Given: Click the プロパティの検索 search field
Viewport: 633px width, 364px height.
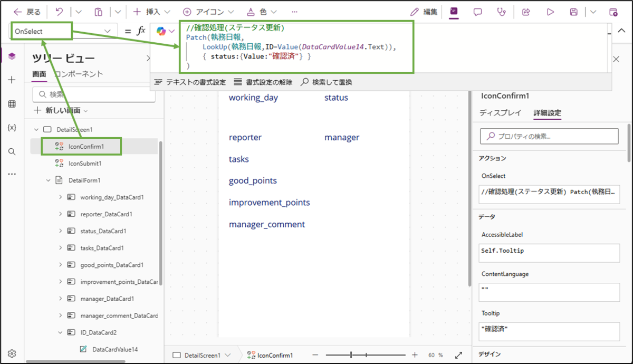Looking at the screenshot, I should tap(549, 136).
